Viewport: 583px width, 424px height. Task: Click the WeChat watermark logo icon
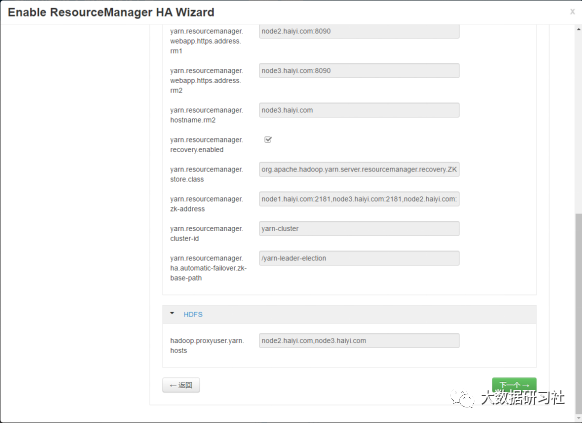pyautogui.click(x=462, y=399)
